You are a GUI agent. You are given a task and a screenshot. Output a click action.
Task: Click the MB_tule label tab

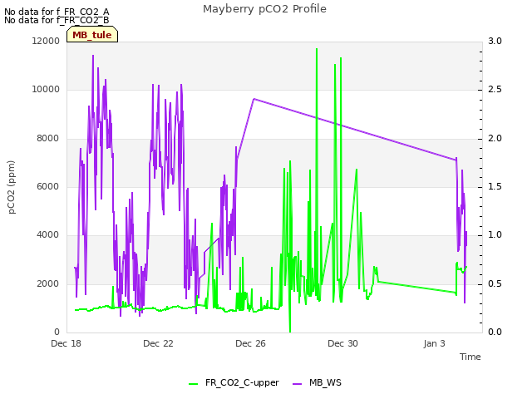tap(92, 35)
